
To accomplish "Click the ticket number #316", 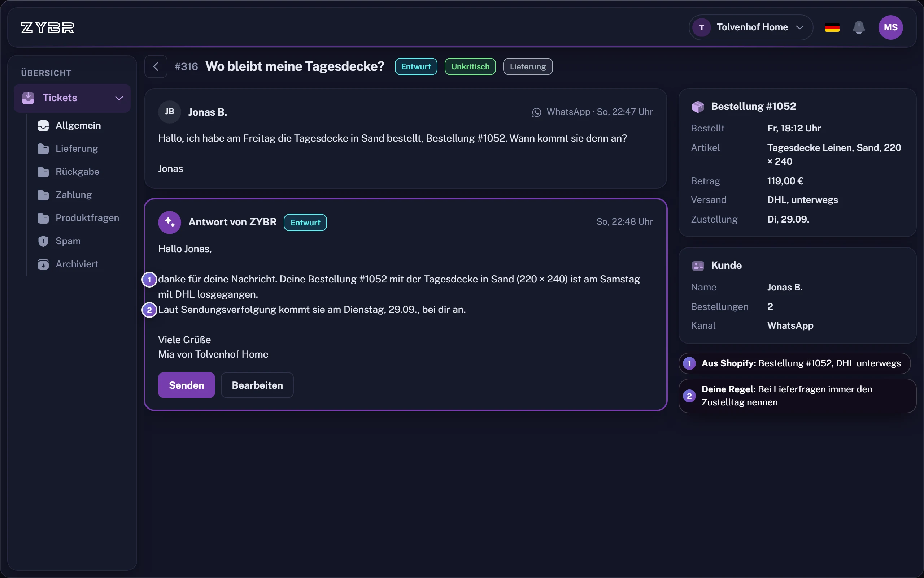I will (186, 66).
